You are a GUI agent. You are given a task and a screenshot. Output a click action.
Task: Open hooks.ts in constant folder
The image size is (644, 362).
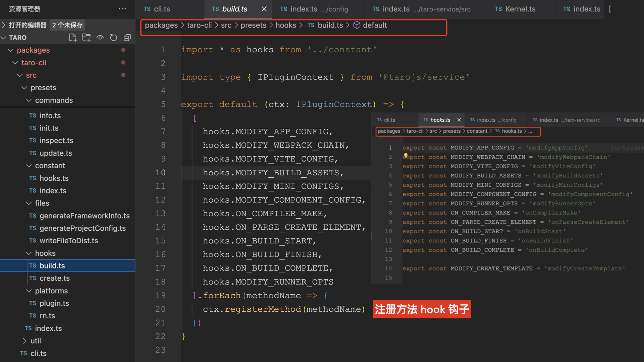coord(53,178)
